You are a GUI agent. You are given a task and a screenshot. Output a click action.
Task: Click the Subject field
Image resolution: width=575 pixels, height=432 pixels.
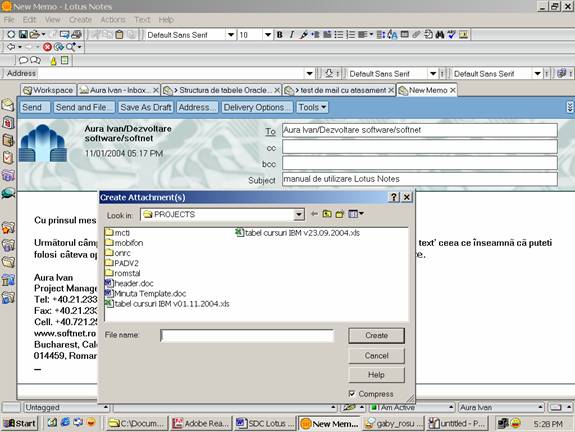point(420,179)
